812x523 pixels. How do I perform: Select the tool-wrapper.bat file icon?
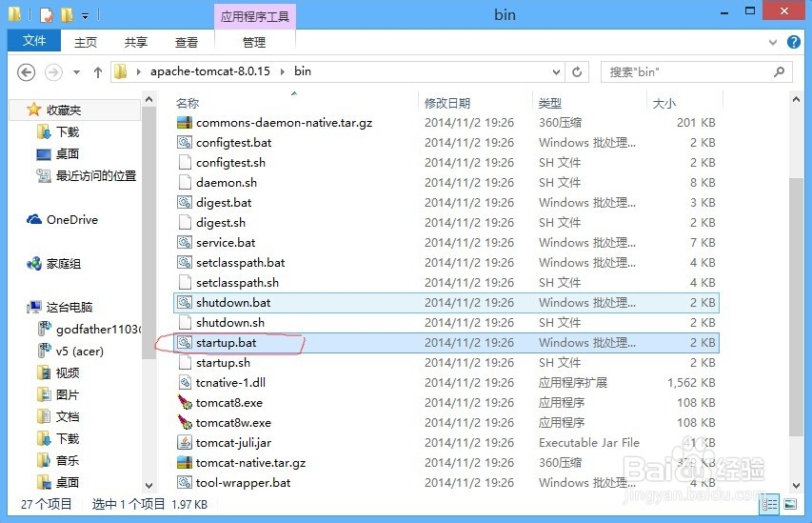point(185,483)
